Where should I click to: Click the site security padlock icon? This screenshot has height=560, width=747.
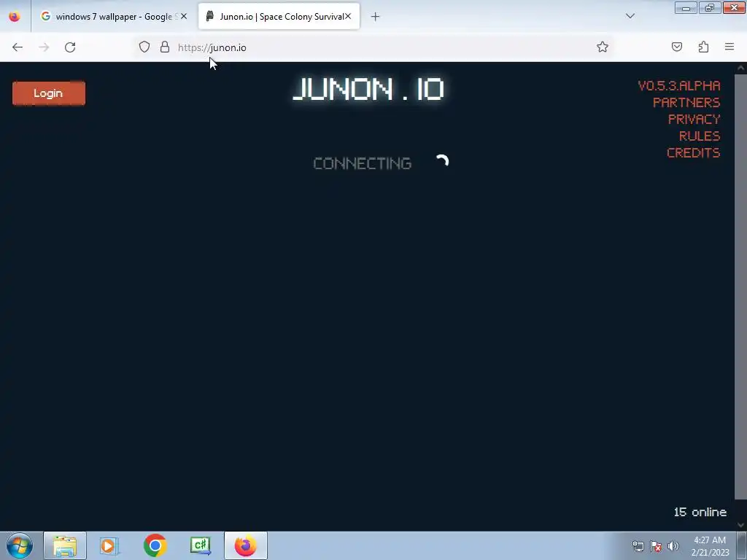165,47
